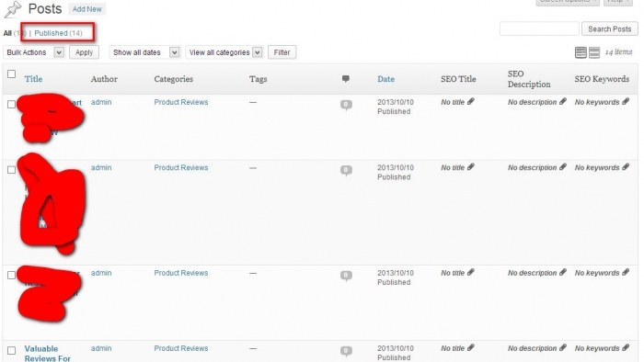This screenshot has width=644, height=362.
Task: Open the Bulk Actions dropdown
Action: [x=34, y=52]
